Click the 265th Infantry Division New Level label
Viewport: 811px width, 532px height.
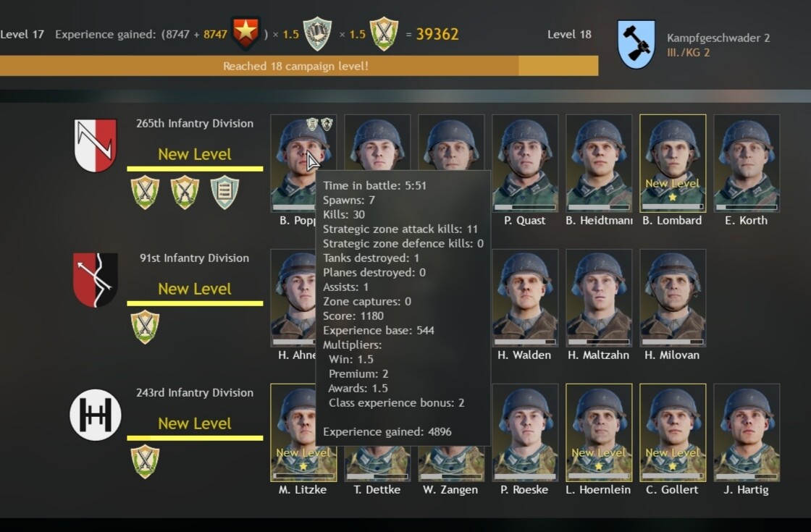click(195, 154)
